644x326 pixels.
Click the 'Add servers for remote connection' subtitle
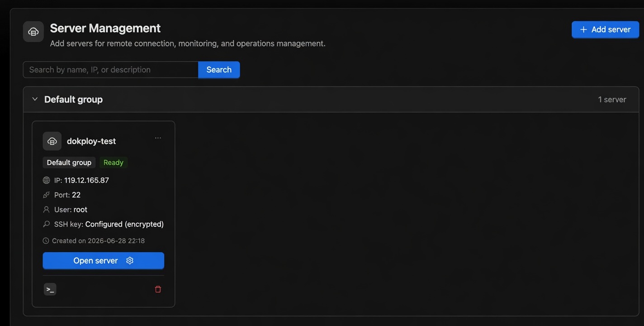click(x=188, y=43)
